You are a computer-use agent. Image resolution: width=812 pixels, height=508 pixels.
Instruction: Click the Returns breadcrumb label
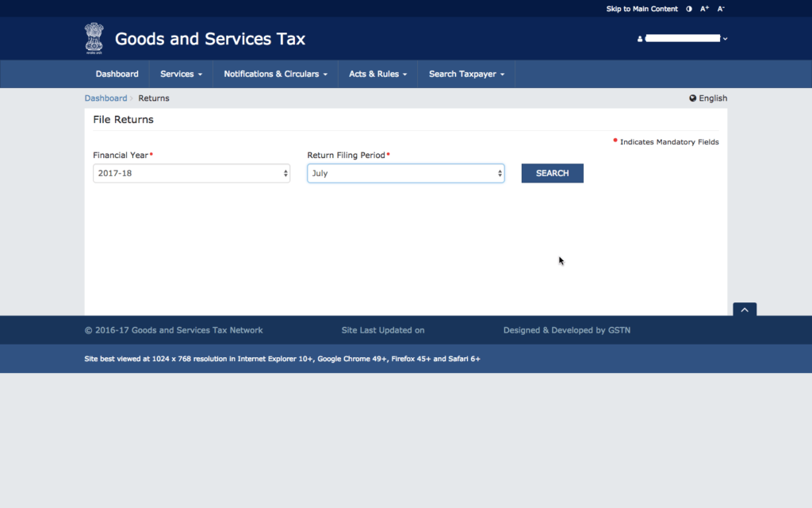coord(154,98)
